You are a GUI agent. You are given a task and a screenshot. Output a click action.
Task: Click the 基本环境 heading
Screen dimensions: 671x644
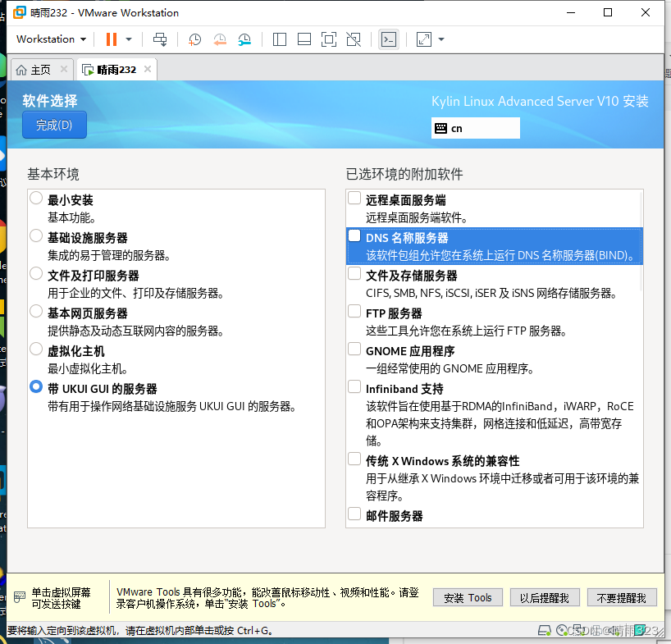click(53, 174)
